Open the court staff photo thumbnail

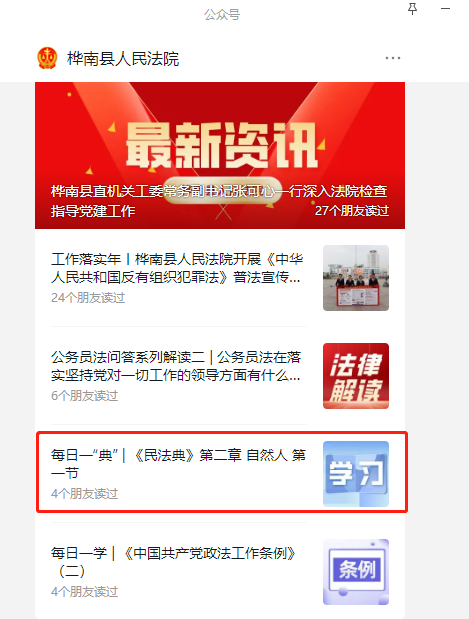pyautogui.click(x=356, y=278)
